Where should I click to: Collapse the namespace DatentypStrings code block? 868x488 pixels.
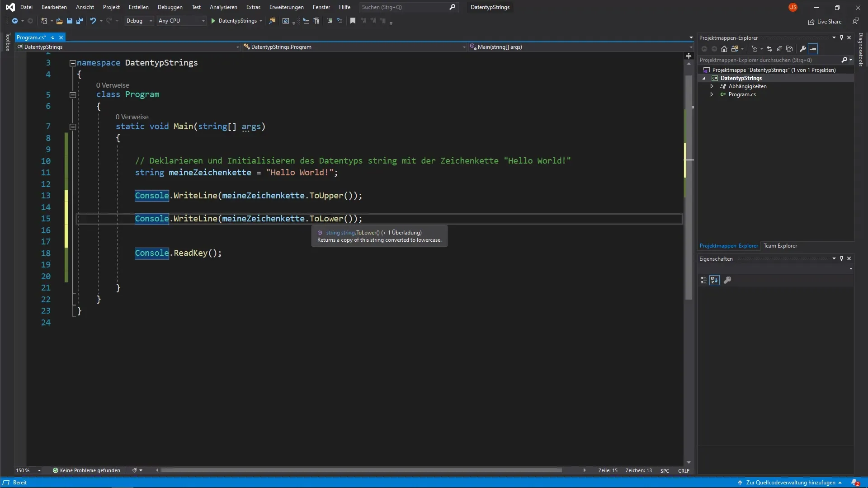[72, 63]
